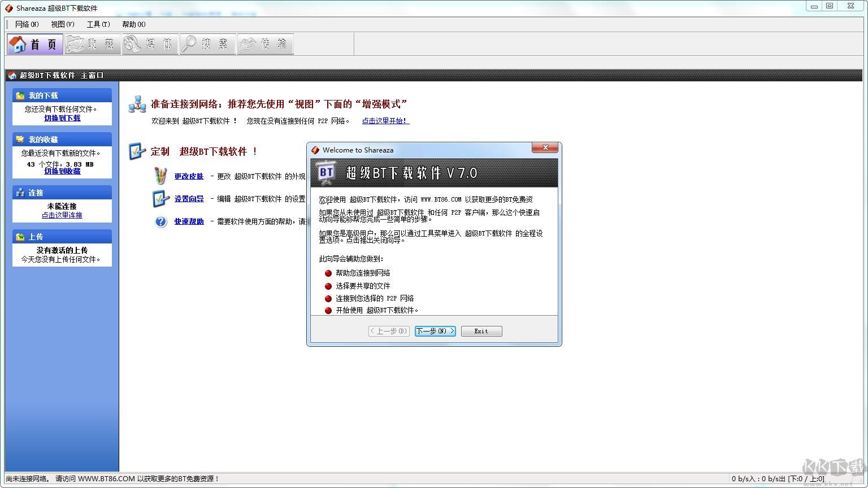Click the 我的下载 panel header icon
The image size is (868, 488).
pyautogui.click(x=20, y=95)
